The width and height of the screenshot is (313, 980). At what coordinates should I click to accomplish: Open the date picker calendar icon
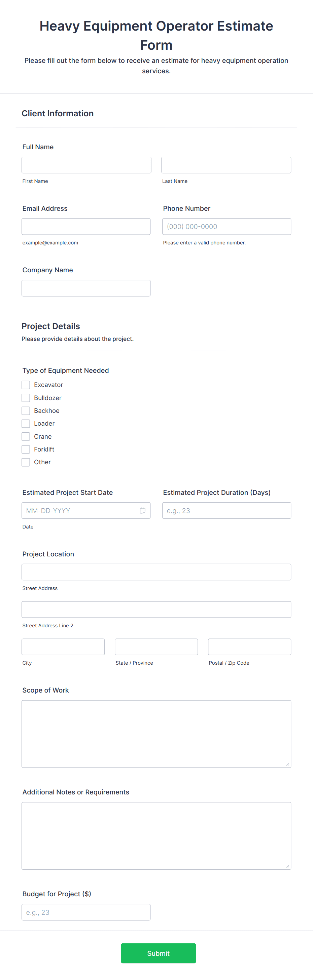[x=142, y=511]
